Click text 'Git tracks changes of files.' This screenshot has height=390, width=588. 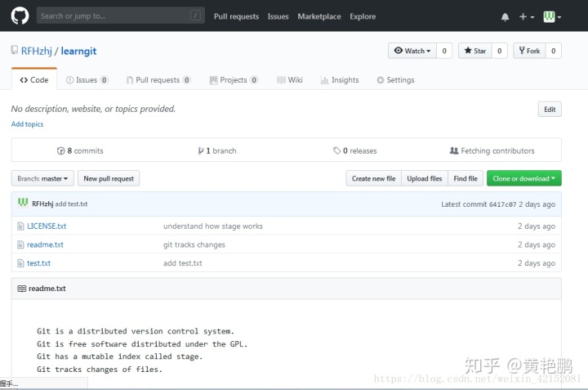pos(100,370)
